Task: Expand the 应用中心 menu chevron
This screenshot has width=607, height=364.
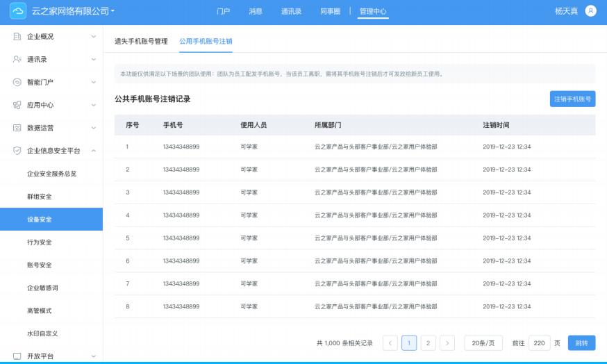Action: (x=93, y=105)
